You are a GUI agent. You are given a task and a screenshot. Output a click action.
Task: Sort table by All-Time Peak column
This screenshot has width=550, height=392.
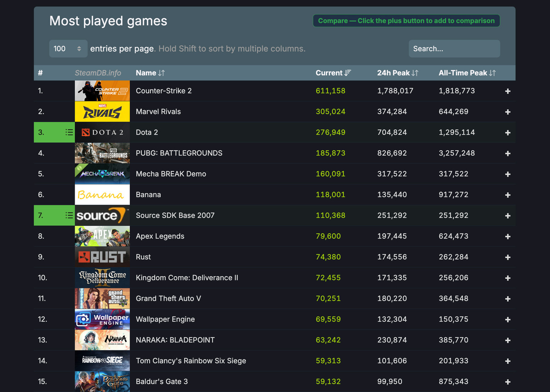tap(467, 73)
